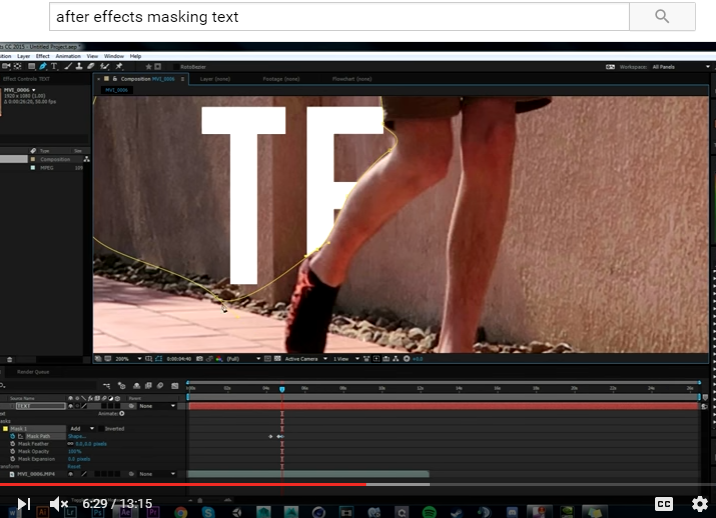This screenshot has width=716, height=518.
Task: Click Reset next to Transform
Action: point(74,466)
